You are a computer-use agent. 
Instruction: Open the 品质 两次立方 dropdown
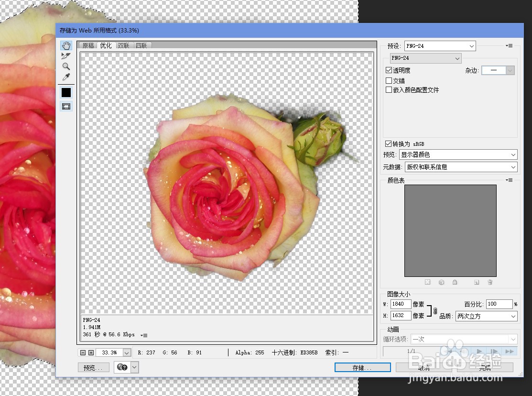(486, 316)
